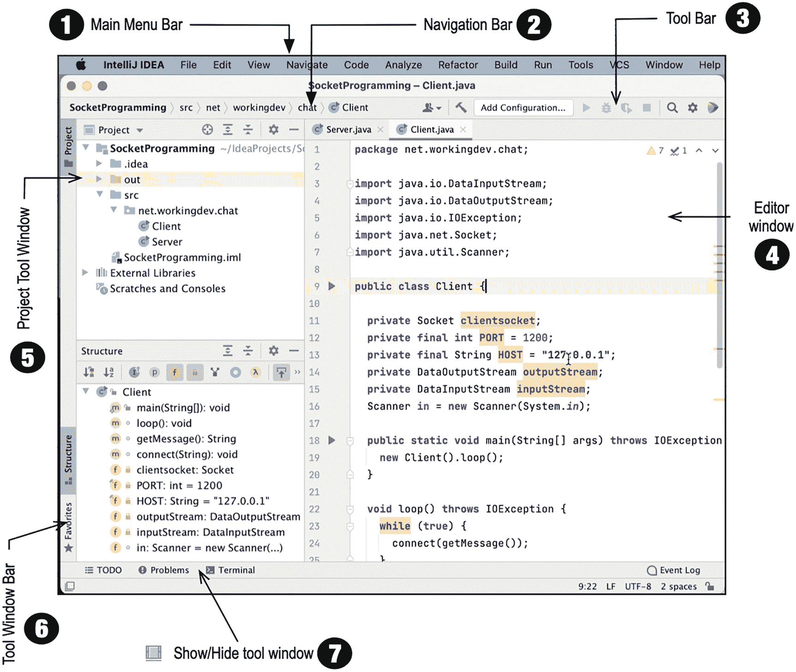
Task: Click the locate opened file crosshair icon
Action: pos(208,130)
